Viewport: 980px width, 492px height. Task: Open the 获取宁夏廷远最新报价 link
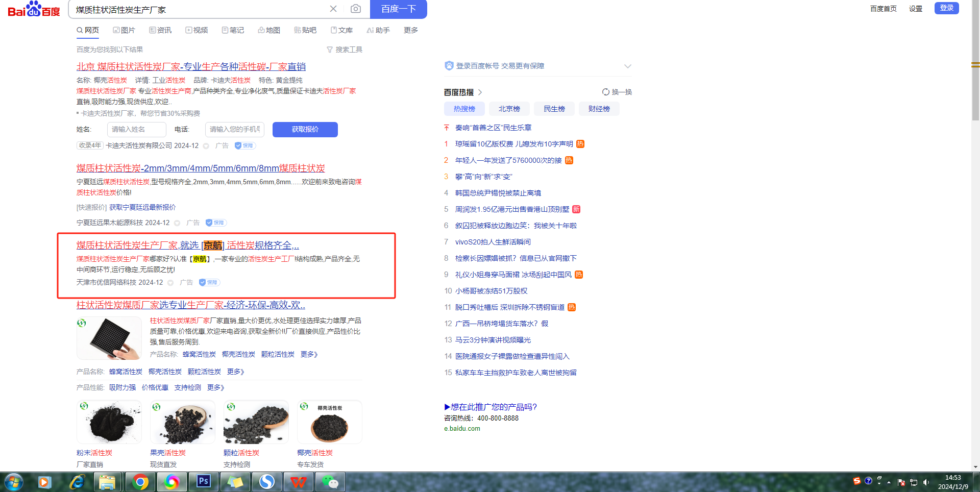coord(142,207)
